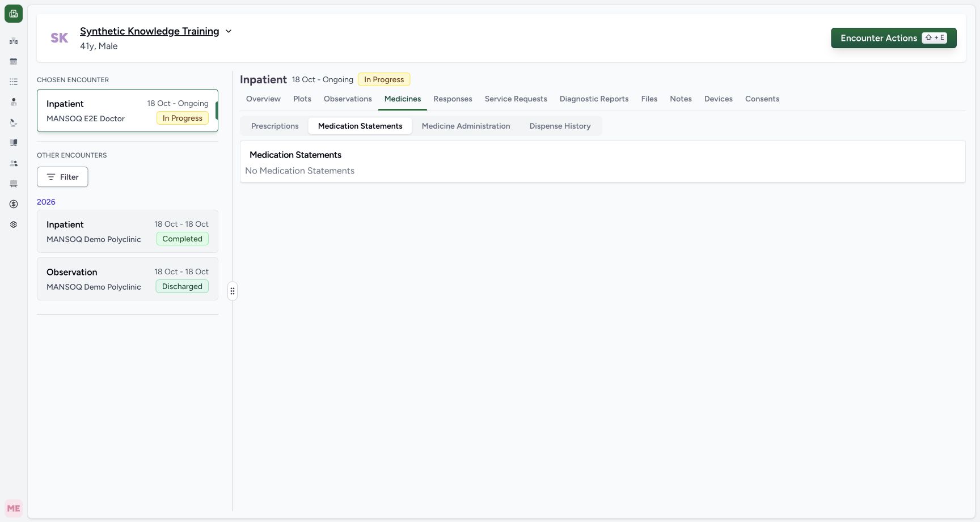Open the patient person sidebar icon
The image size is (980, 522).
pyautogui.click(x=14, y=102)
